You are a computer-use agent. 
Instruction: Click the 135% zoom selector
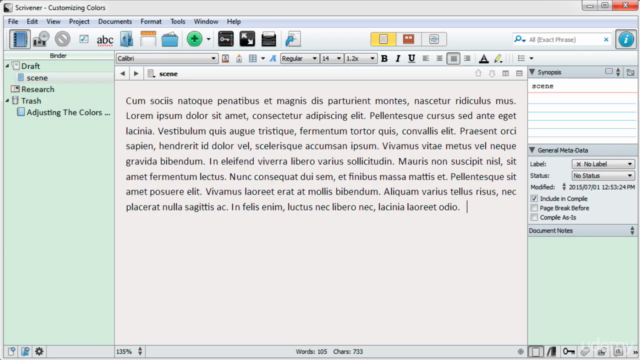coord(129,351)
